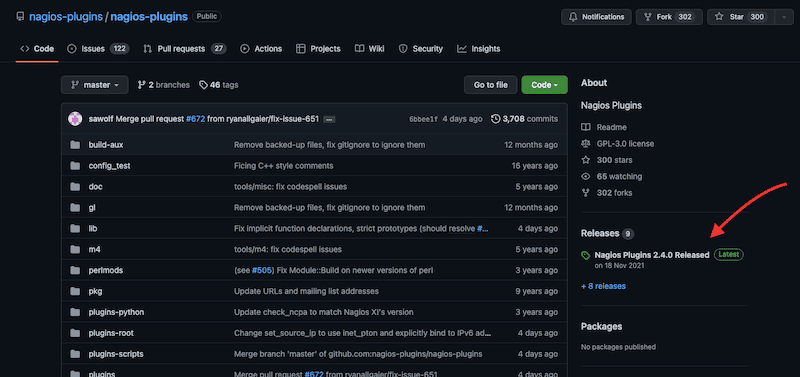800x377 pixels.
Task: Click the folder icon beside gl
Action: pyautogui.click(x=75, y=208)
